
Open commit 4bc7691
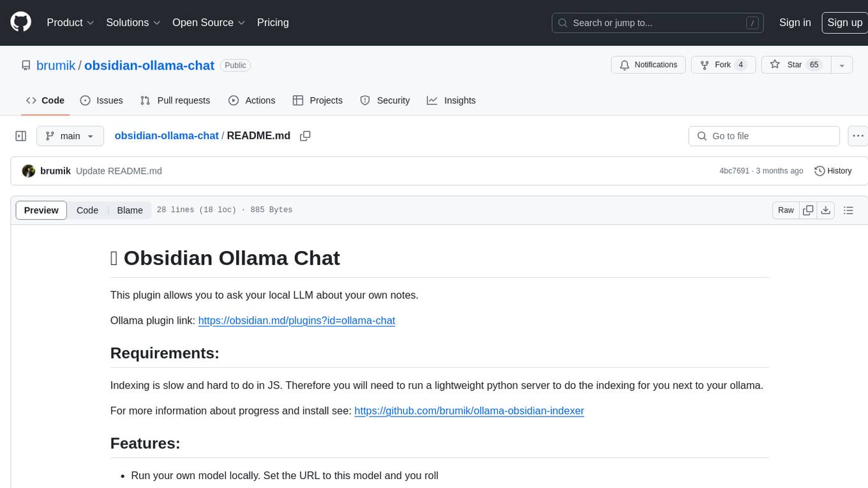coord(734,171)
